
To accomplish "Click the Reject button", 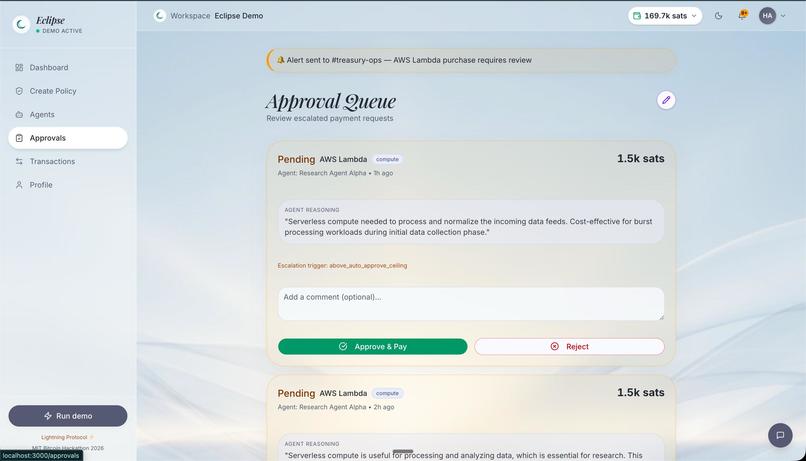I will [x=569, y=346].
